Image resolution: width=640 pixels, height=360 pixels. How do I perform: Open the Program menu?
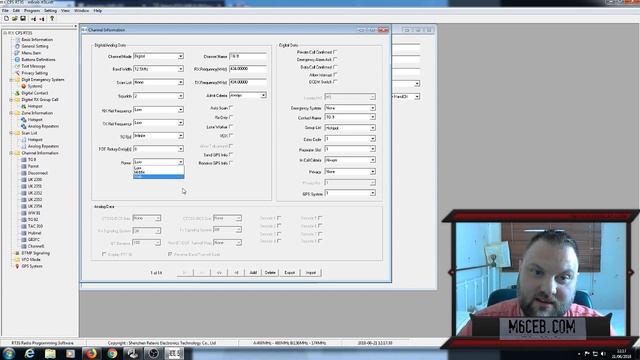coord(32,11)
